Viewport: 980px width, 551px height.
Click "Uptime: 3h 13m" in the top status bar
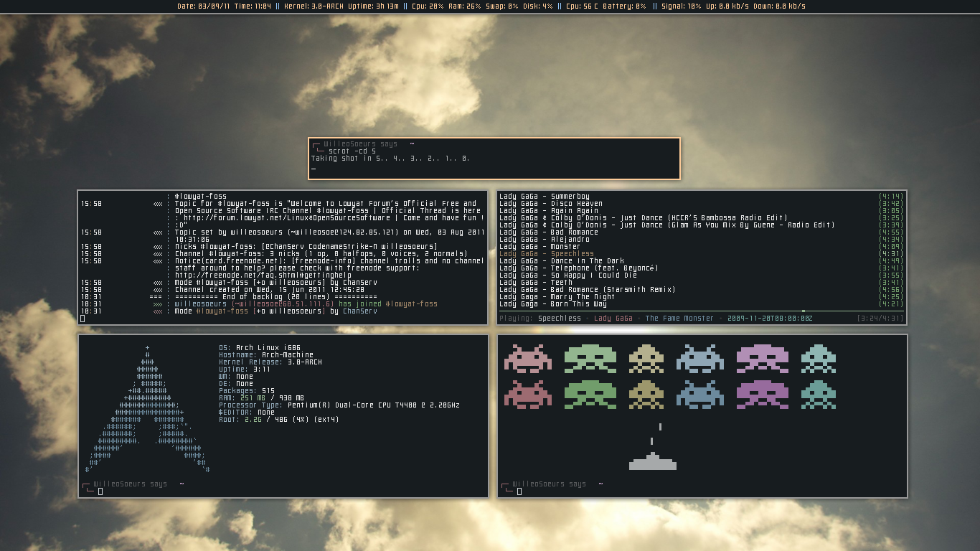pos(373,6)
